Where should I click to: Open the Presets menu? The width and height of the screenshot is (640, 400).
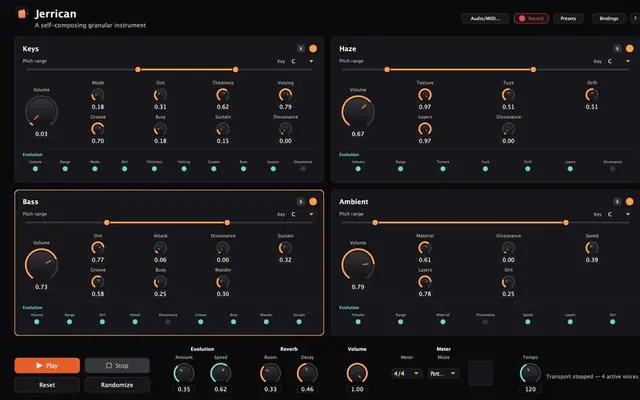pos(568,18)
